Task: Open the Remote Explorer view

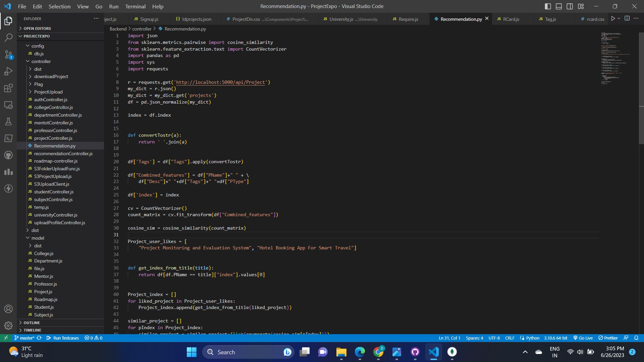Action: click(8, 105)
